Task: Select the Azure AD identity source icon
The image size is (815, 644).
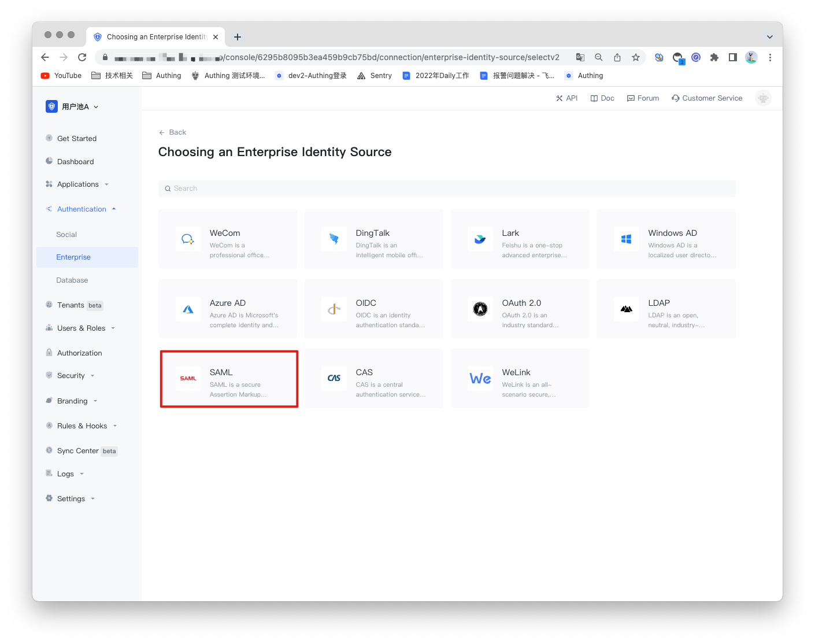Action: pyautogui.click(x=188, y=309)
